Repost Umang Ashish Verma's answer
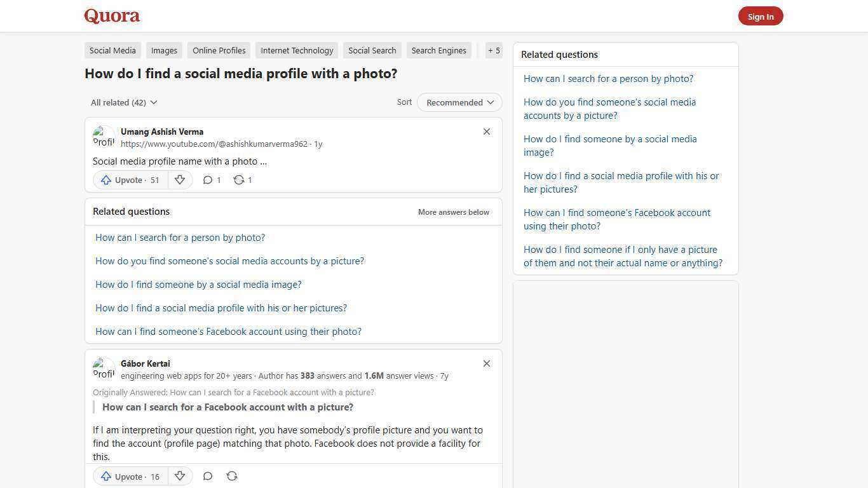Viewport: 868px width, 488px height. (238, 180)
